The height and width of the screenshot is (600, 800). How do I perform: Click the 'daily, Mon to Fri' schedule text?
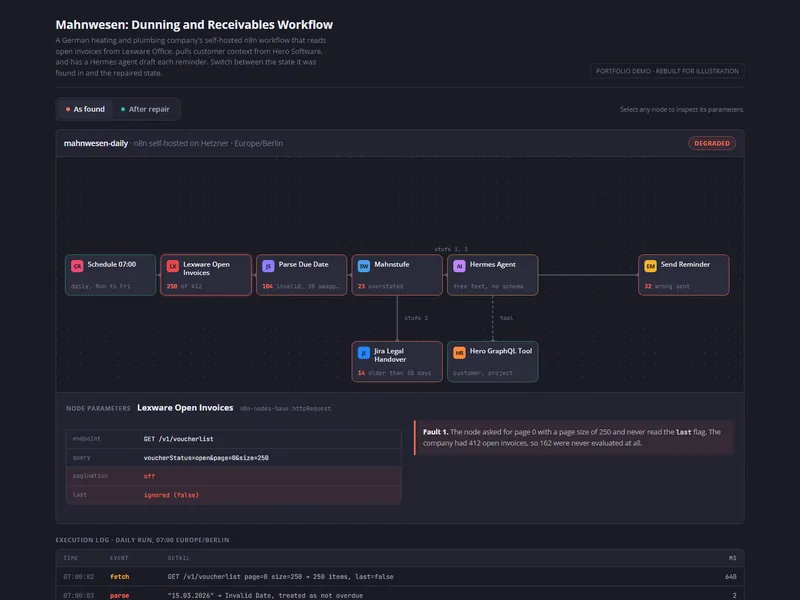coord(101,286)
